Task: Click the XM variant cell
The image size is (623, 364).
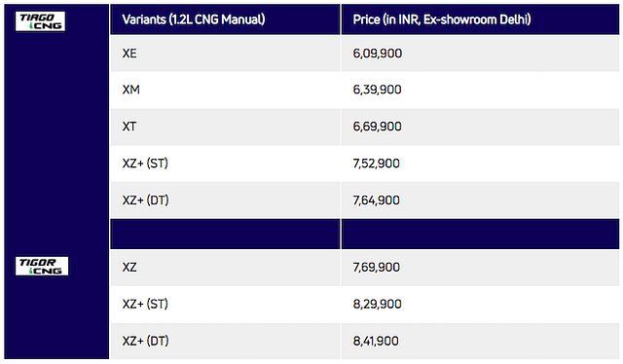Action: click(225, 90)
